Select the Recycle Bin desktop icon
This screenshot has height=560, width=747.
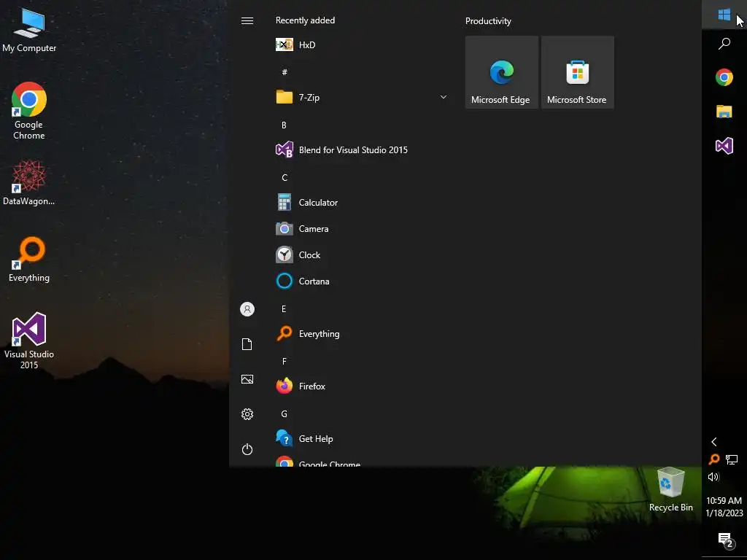671,489
